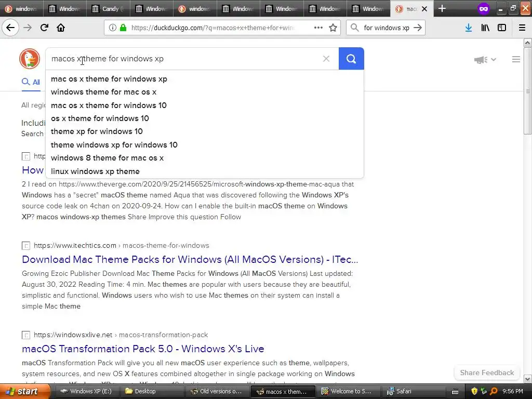Bookmark this page with the star

point(333,28)
